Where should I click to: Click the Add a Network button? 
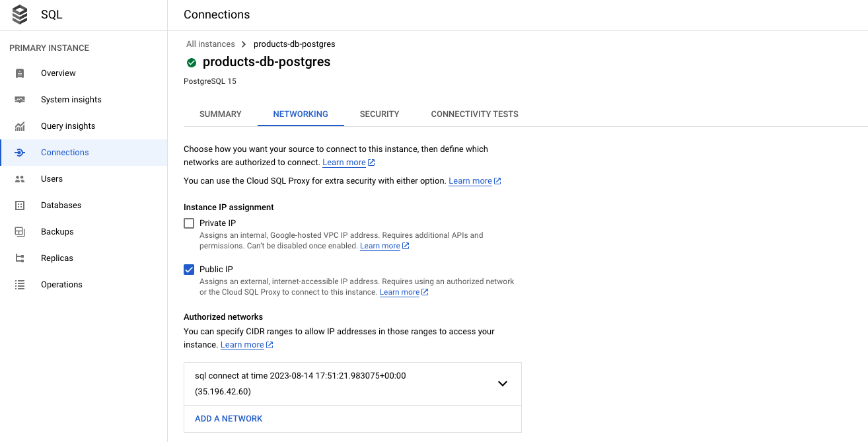[229, 419]
